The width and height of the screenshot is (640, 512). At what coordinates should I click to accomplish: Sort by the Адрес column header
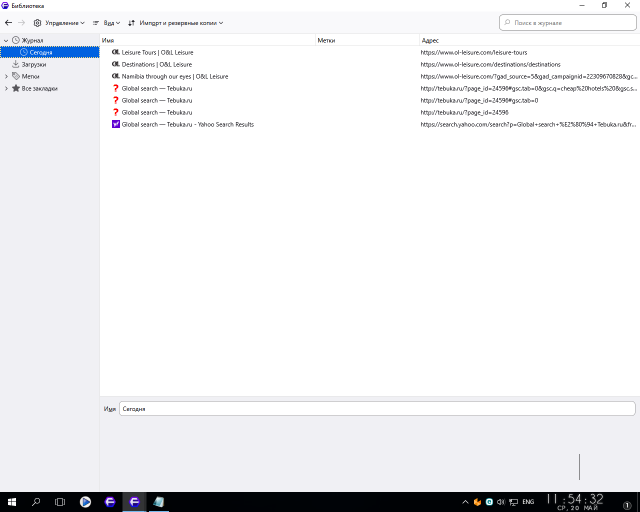coord(530,40)
